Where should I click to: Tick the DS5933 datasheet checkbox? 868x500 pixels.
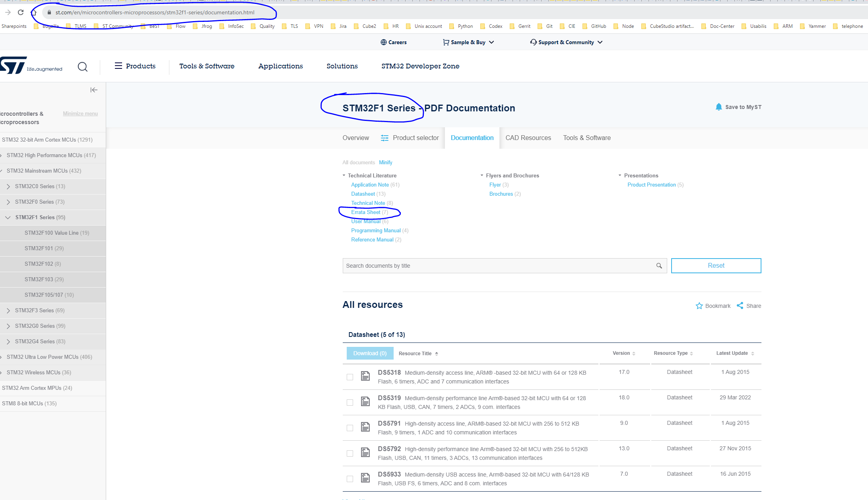point(350,479)
